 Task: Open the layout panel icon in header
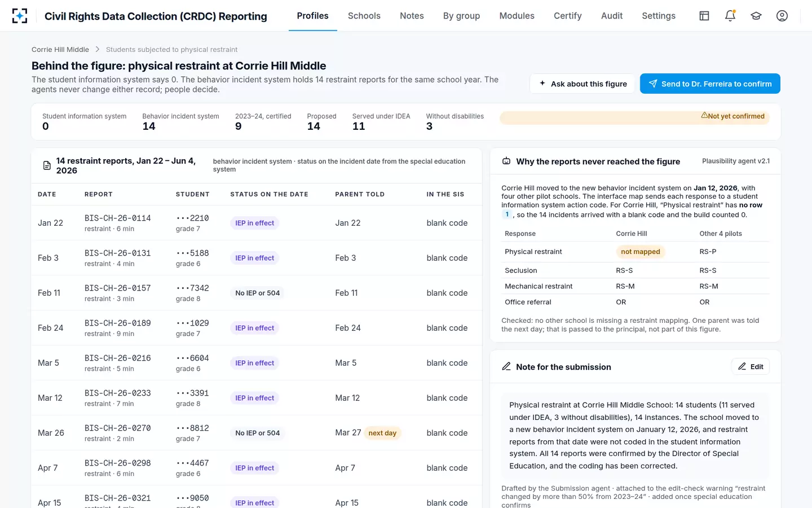click(704, 16)
